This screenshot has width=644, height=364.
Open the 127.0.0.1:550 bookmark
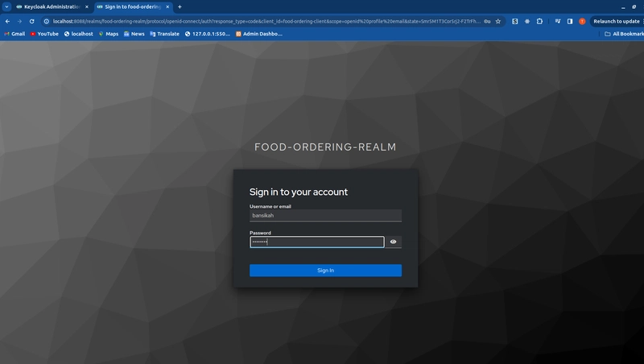pos(208,34)
